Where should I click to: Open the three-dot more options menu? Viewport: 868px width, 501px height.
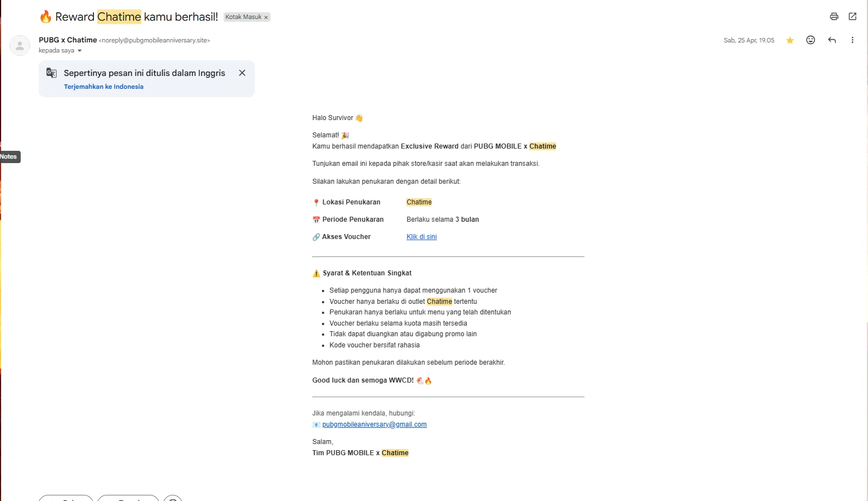pyautogui.click(x=852, y=40)
